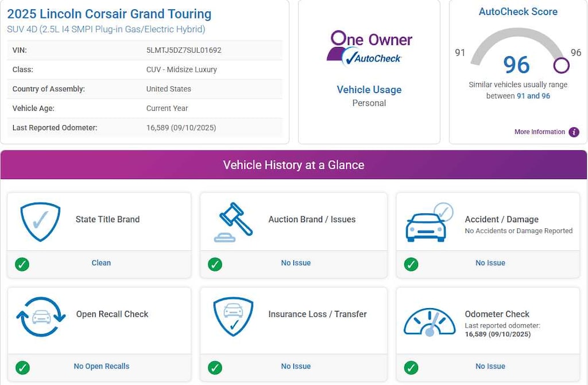Open the More Information link
Image resolution: width=588 pixels, height=385 pixels.
[539, 132]
